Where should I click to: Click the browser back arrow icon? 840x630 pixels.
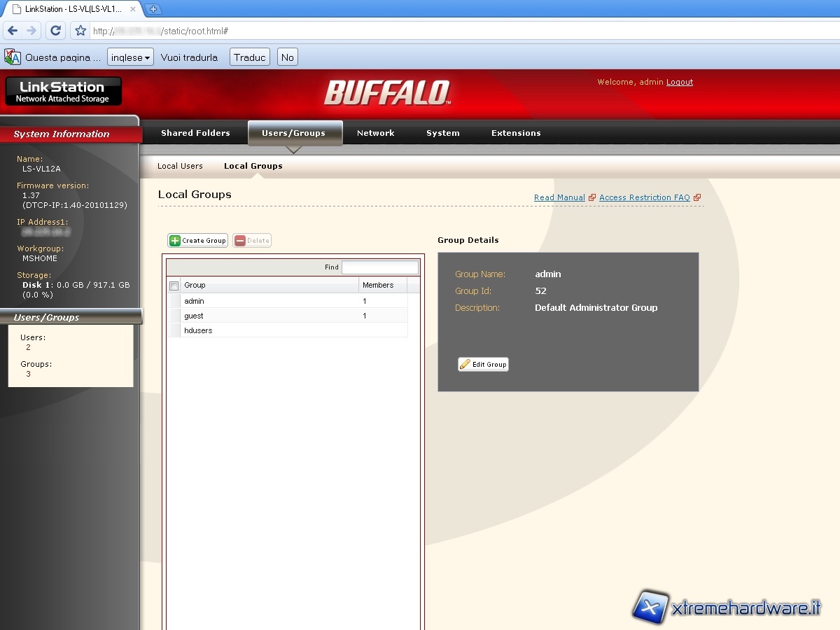pos(13,31)
